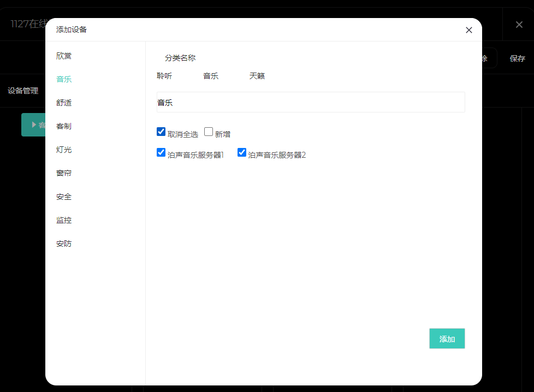Click the 添加设备 dialog title
Viewport: 534px width, 392px height.
tap(72, 29)
